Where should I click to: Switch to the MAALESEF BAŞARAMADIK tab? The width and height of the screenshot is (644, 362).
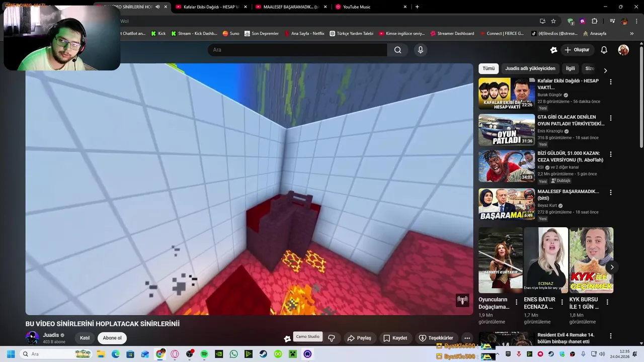(x=291, y=7)
